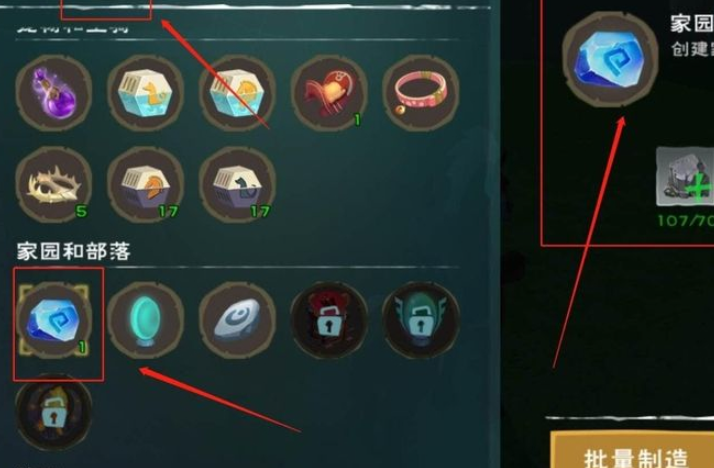
Task: Click the locked red creature item
Action: click(329, 320)
